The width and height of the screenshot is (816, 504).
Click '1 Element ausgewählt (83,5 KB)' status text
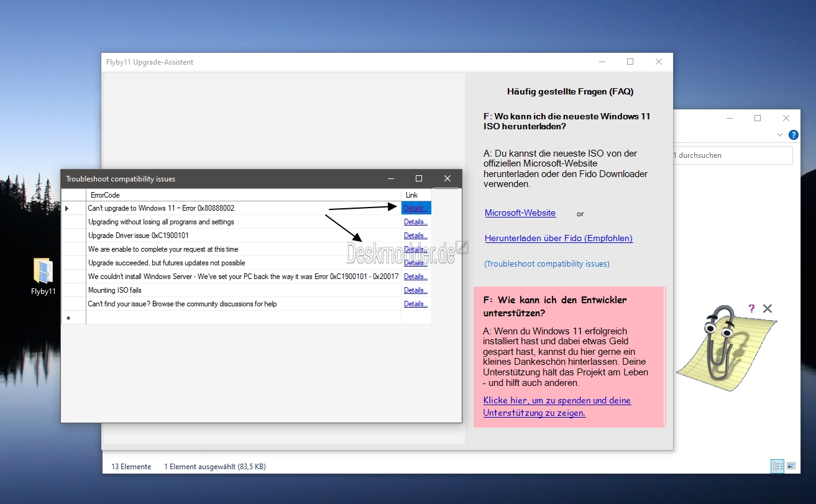[x=215, y=467]
